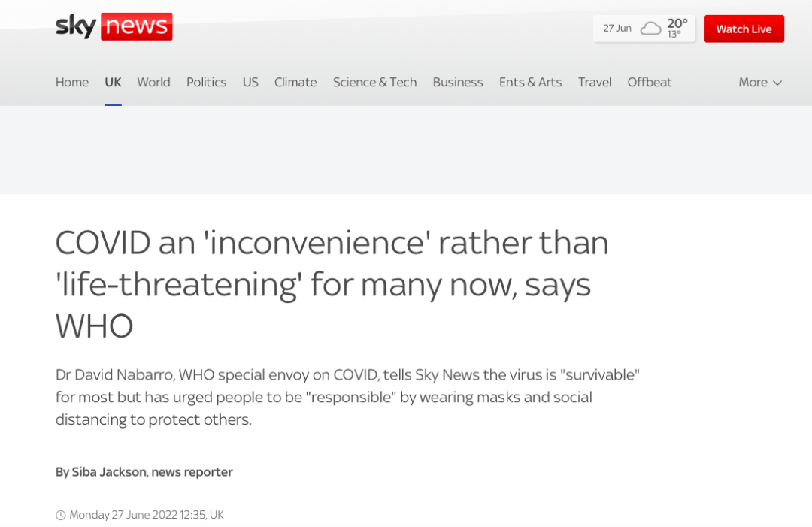This screenshot has height=527, width=812.
Task: Open the 27 Jun weather widget
Action: [642, 29]
